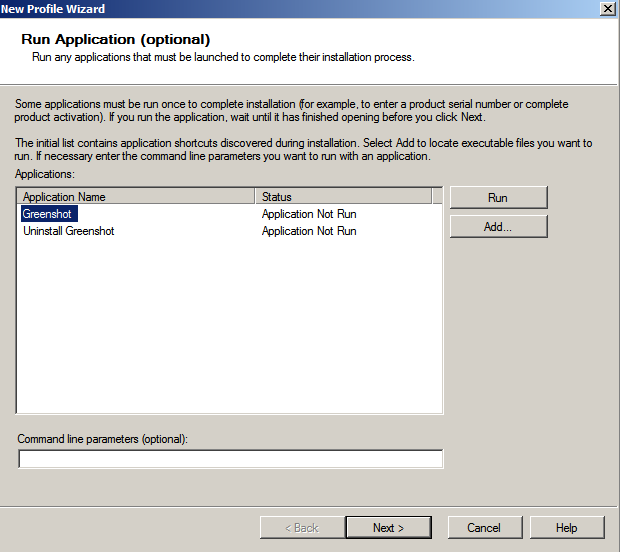
Task: Click Greenshot's Application Not Run status
Action: tap(309, 214)
